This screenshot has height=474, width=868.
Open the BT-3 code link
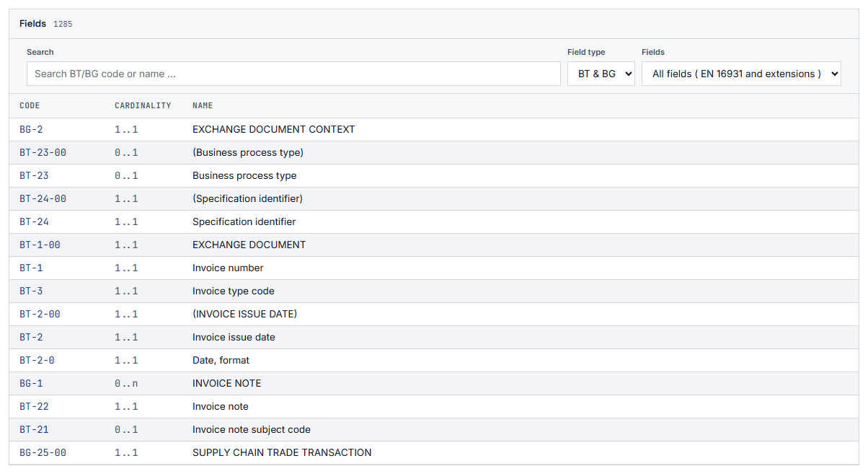[x=31, y=291]
